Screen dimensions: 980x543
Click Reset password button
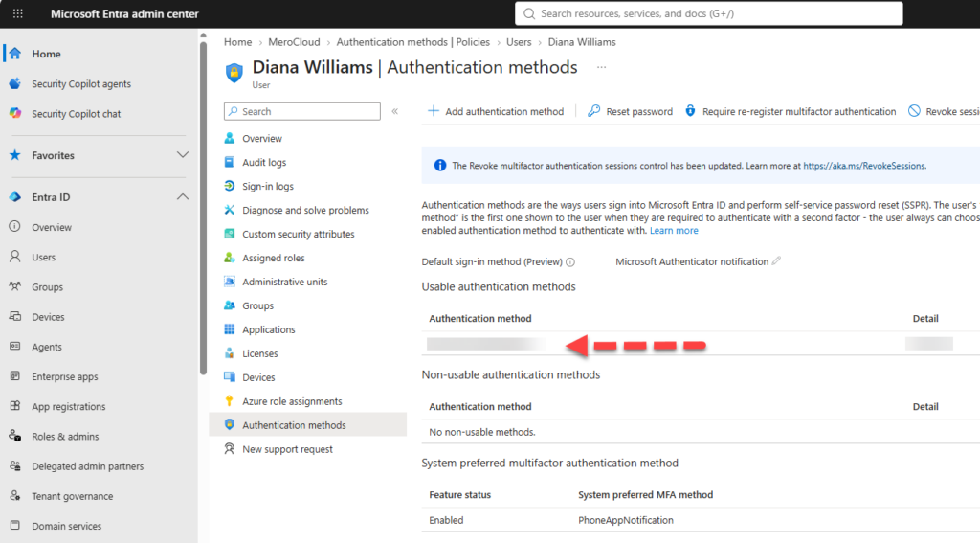[x=630, y=111]
